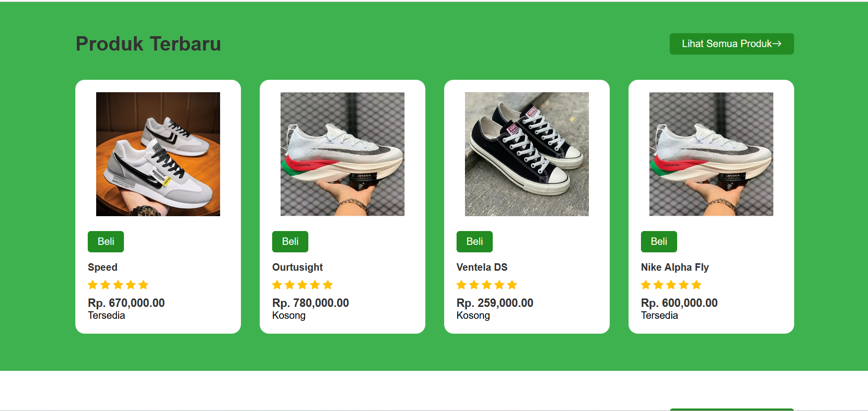The height and width of the screenshot is (411, 868).
Task: Click a rating star for Nike Alpha Fly
Action: (671, 284)
